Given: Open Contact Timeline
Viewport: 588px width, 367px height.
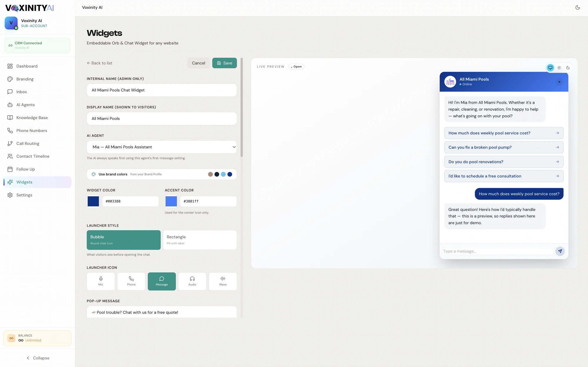Looking at the screenshot, I should [38, 156].
